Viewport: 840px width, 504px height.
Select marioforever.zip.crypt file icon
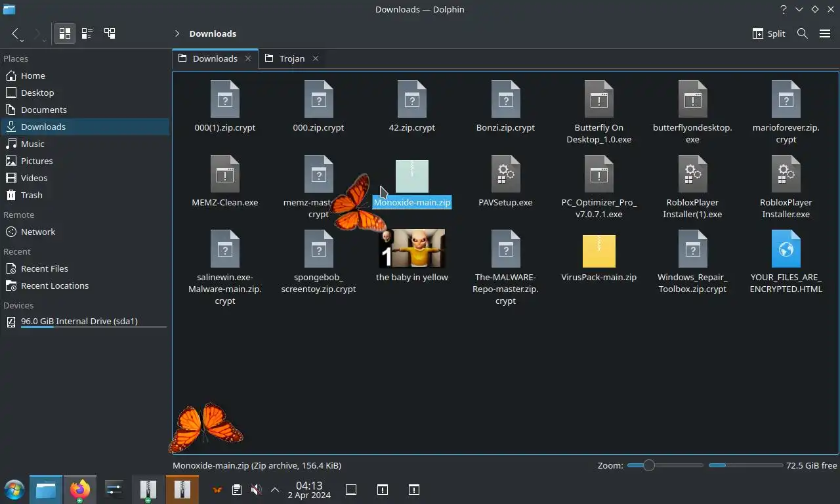click(786, 99)
